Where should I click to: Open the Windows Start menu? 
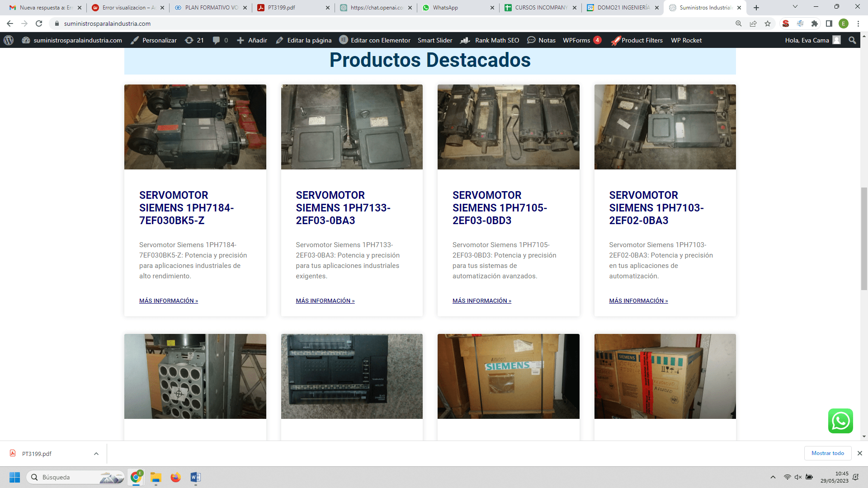click(x=14, y=477)
